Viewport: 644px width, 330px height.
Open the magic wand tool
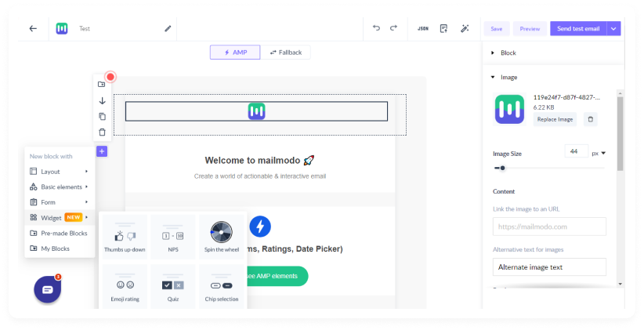[465, 28]
